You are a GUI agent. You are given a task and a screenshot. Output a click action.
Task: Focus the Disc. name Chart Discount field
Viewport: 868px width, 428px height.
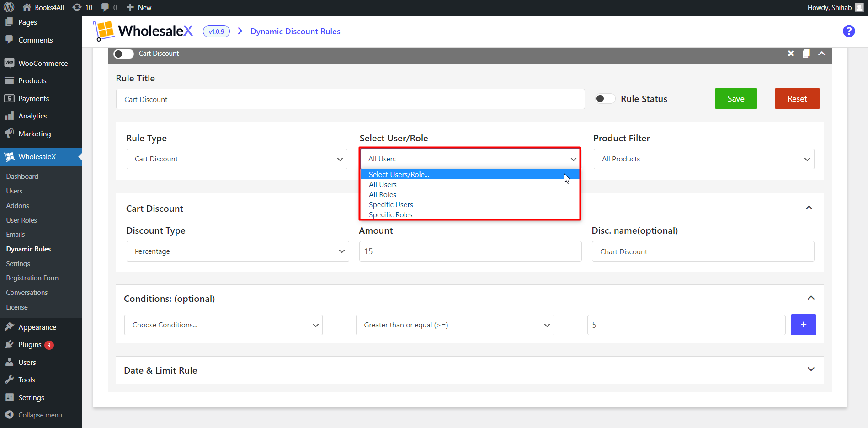coord(703,251)
